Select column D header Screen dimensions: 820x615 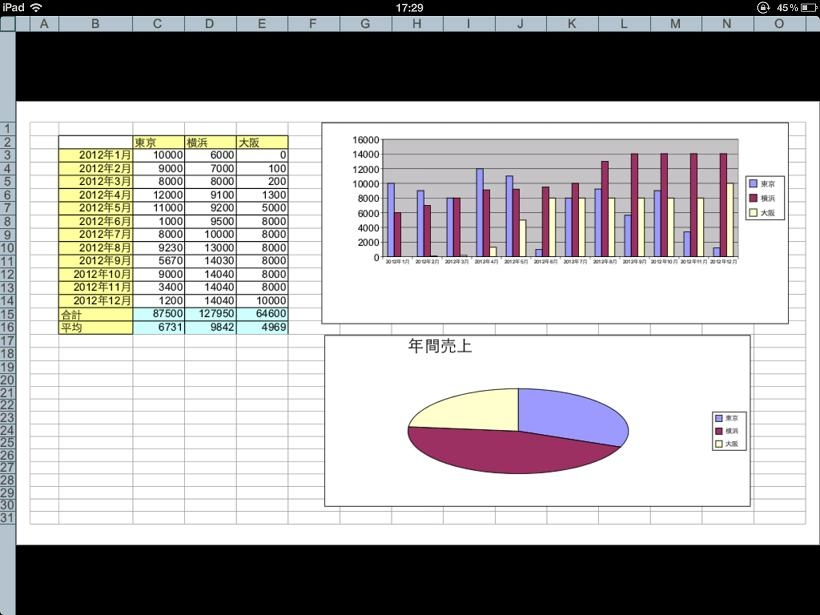pyautogui.click(x=210, y=24)
